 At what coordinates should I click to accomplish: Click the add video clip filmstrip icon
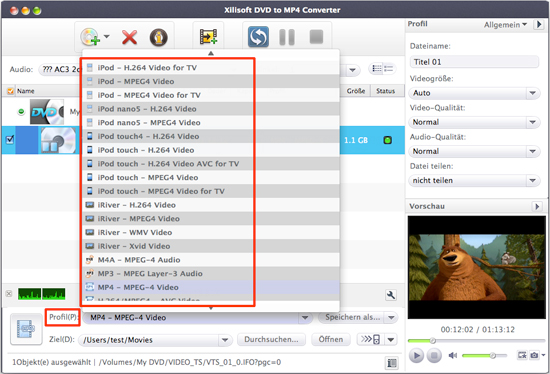pos(208,36)
